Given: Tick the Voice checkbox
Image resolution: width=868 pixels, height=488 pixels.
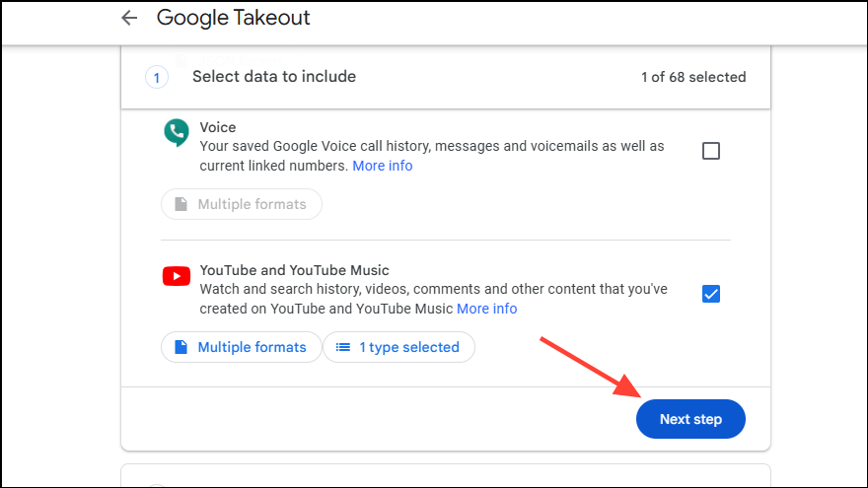Looking at the screenshot, I should [711, 151].
